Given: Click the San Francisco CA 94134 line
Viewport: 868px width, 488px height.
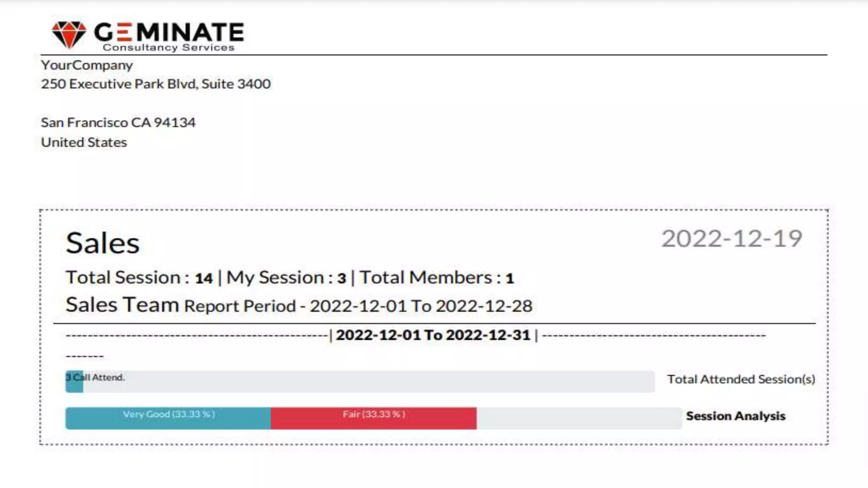Looking at the screenshot, I should pyautogui.click(x=118, y=122).
